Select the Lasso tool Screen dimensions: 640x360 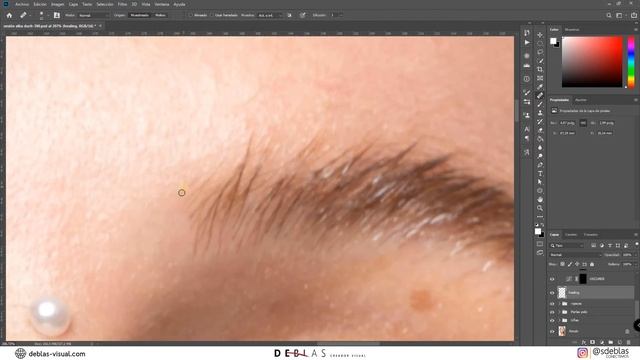click(x=540, y=52)
